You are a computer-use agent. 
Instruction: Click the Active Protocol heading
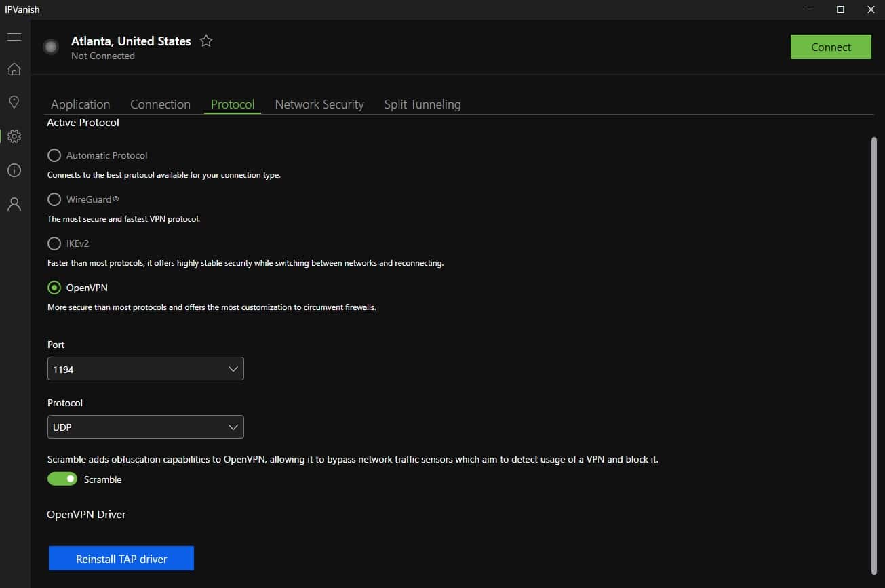pos(83,123)
